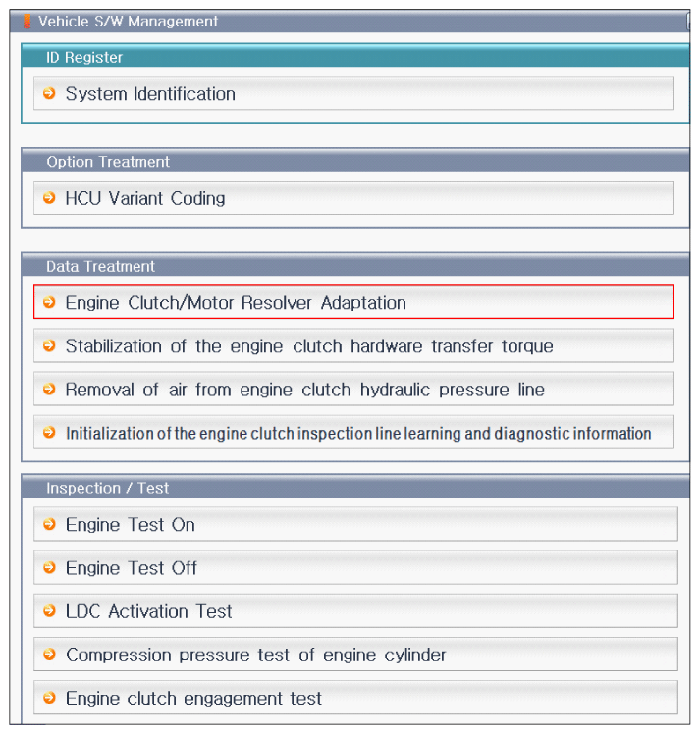This screenshot has width=700, height=734.
Task: Click the Data Treatment section header
Action: click(355, 265)
